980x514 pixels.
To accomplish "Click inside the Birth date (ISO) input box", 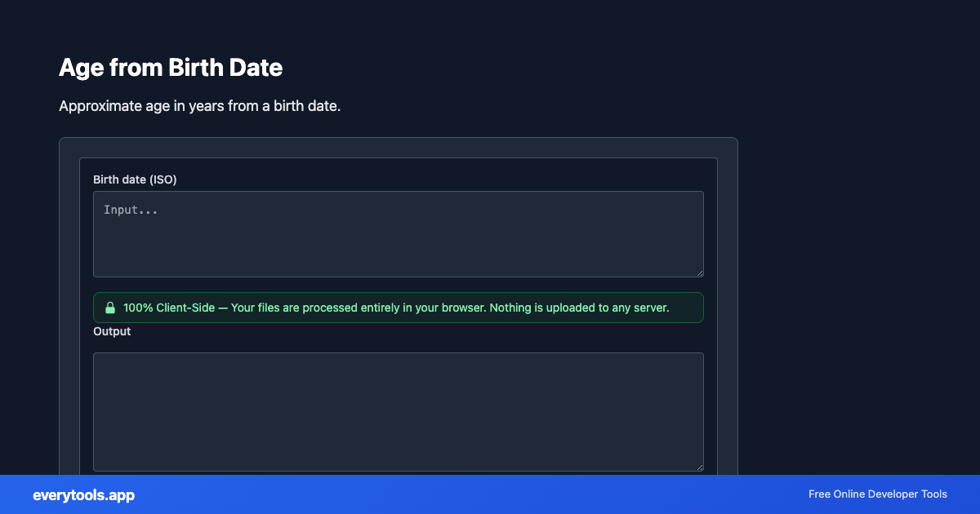I will pos(398,234).
